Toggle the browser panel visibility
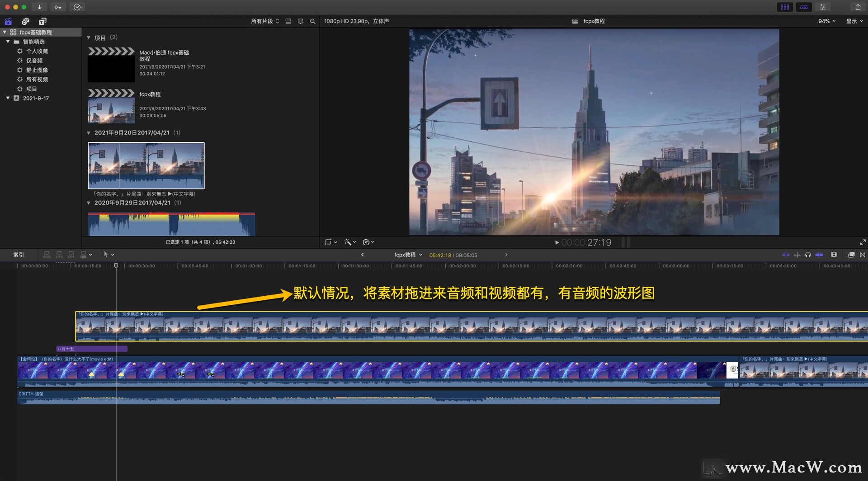 point(785,7)
